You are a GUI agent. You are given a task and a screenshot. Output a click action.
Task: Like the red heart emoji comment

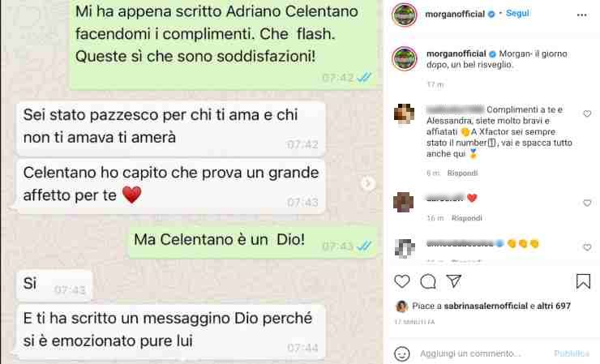[x=587, y=203]
